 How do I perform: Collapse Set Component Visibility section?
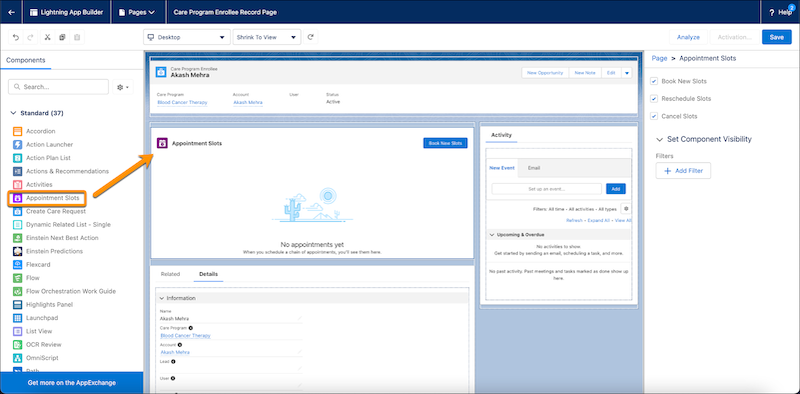tap(660, 139)
